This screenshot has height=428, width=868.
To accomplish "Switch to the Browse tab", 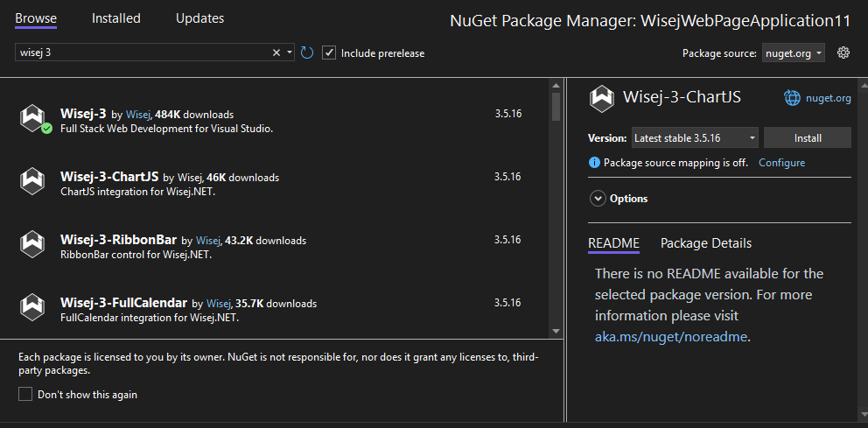I will coord(36,18).
